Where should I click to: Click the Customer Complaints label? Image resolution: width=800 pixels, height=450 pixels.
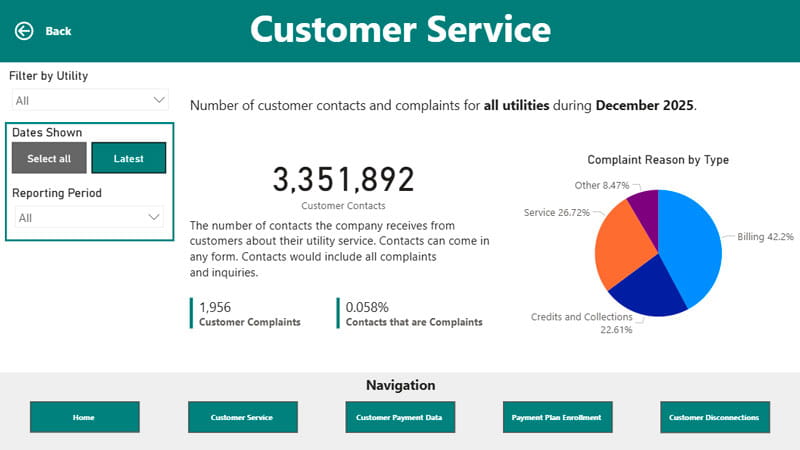pos(249,322)
